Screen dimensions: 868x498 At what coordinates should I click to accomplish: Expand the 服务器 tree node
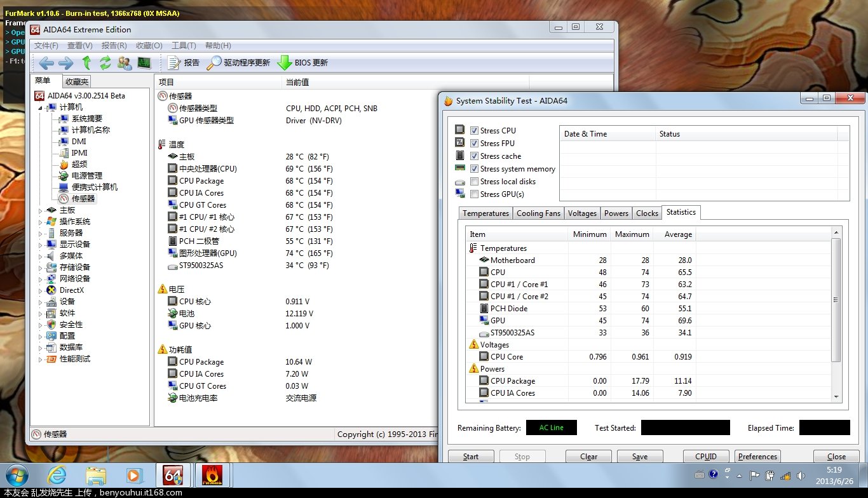pyautogui.click(x=41, y=233)
